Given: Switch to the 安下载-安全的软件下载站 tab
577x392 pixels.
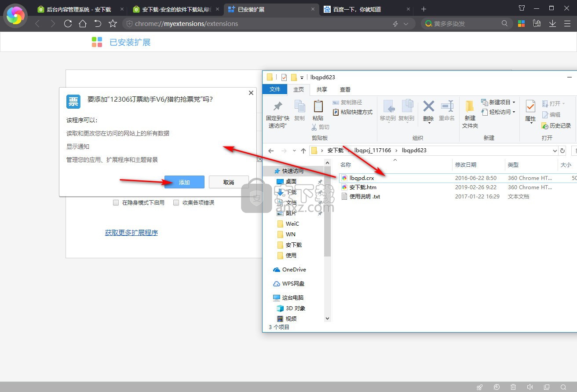Looking at the screenshot, I should coord(175,9).
